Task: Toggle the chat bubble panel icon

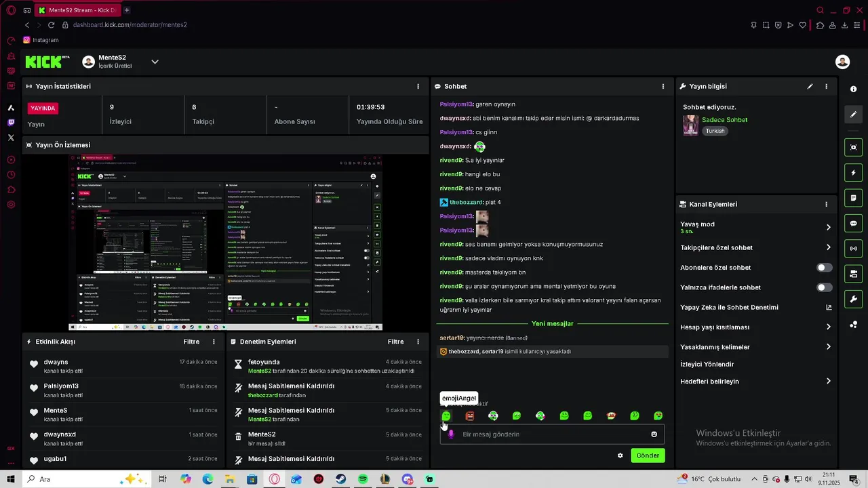Action: pos(853,223)
